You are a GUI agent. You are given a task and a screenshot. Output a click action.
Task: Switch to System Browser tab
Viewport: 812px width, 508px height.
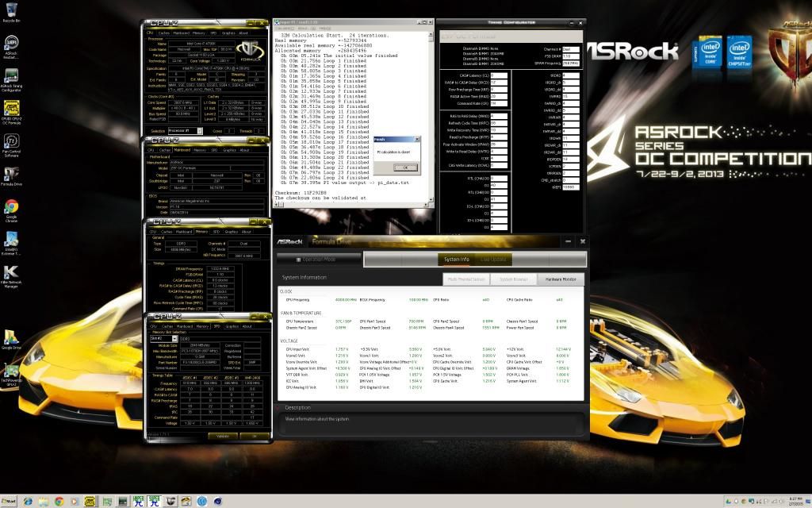(513, 279)
